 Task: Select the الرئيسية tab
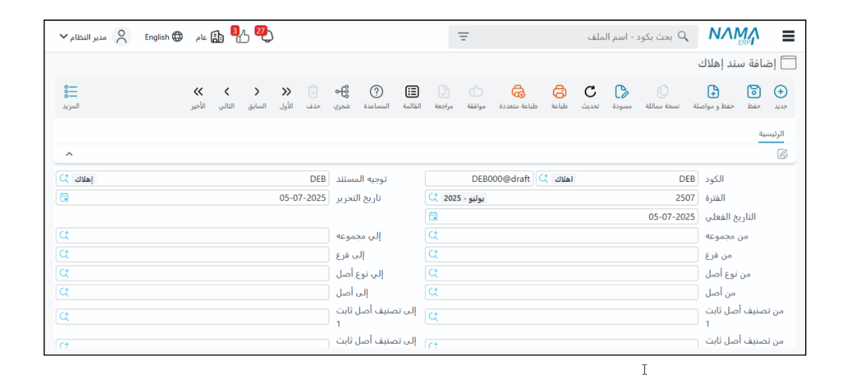coord(771,134)
